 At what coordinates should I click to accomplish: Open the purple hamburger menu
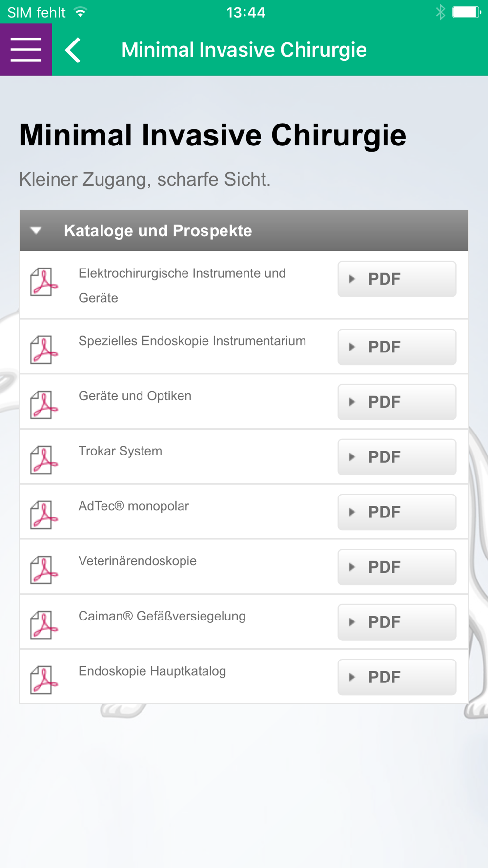coord(26,50)
